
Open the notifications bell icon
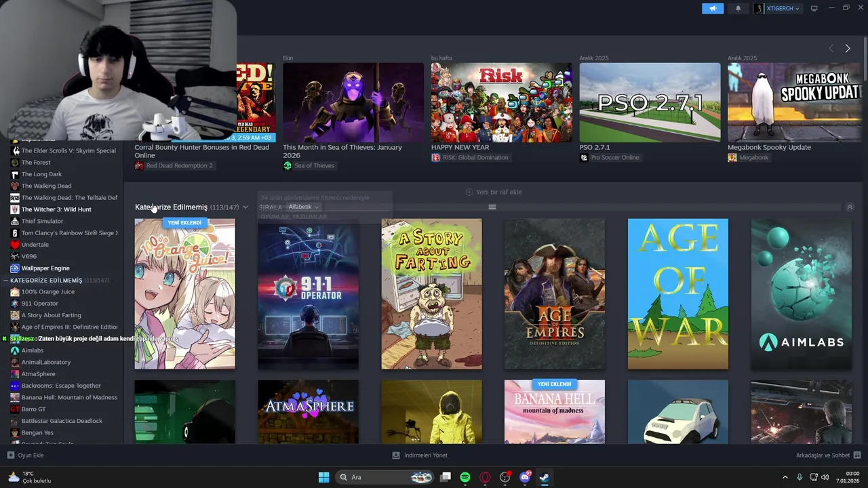click(x=738, y=8)
